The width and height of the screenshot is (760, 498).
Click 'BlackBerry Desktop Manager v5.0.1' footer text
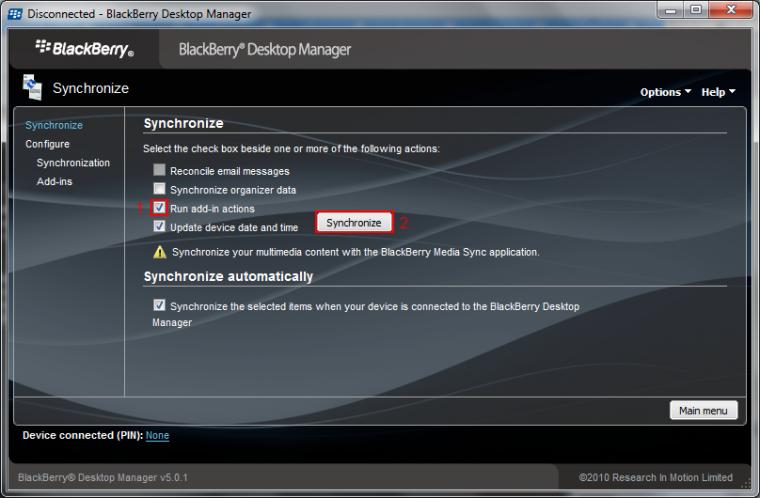click(103, 477)
